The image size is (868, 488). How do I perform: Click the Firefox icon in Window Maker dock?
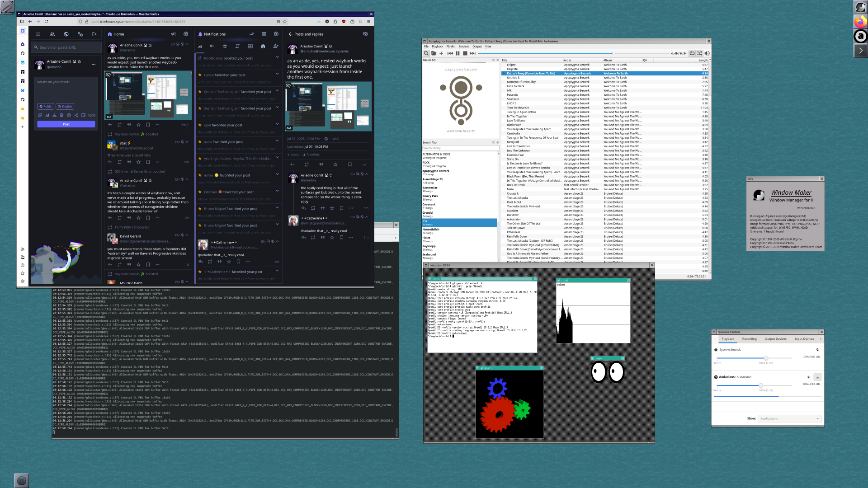click(860, 21)
